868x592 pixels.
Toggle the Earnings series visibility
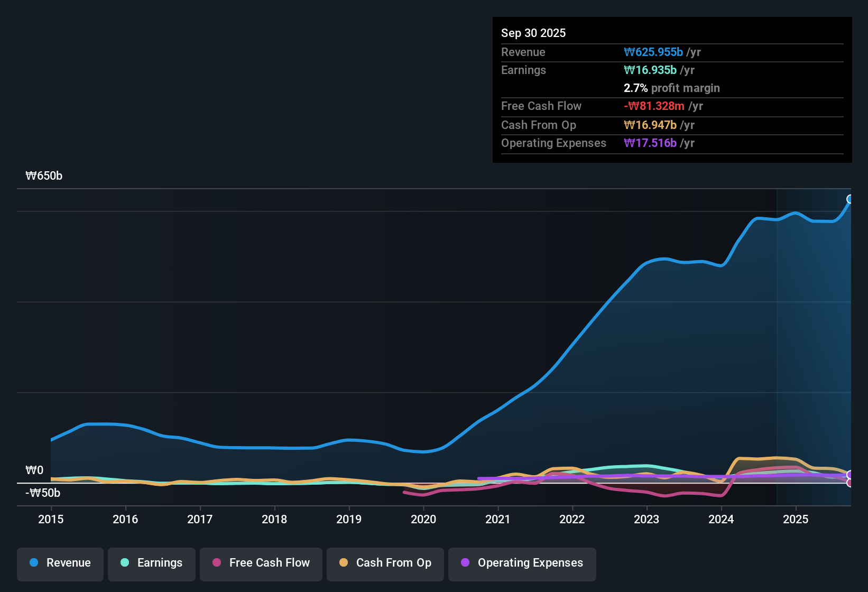(151, 563)
